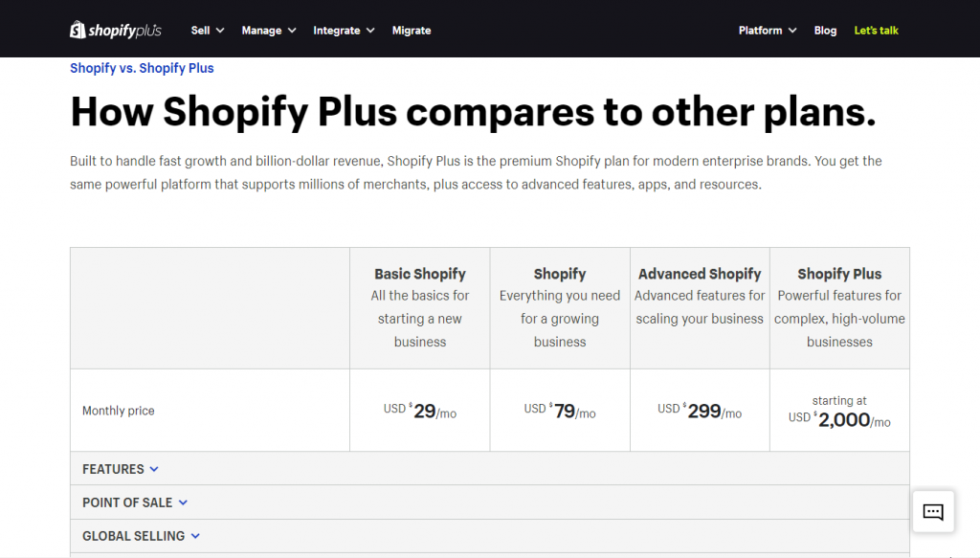Expand the POINT OF SALE section
Viewport: 980px width, 558px height.
pos(126,502)
